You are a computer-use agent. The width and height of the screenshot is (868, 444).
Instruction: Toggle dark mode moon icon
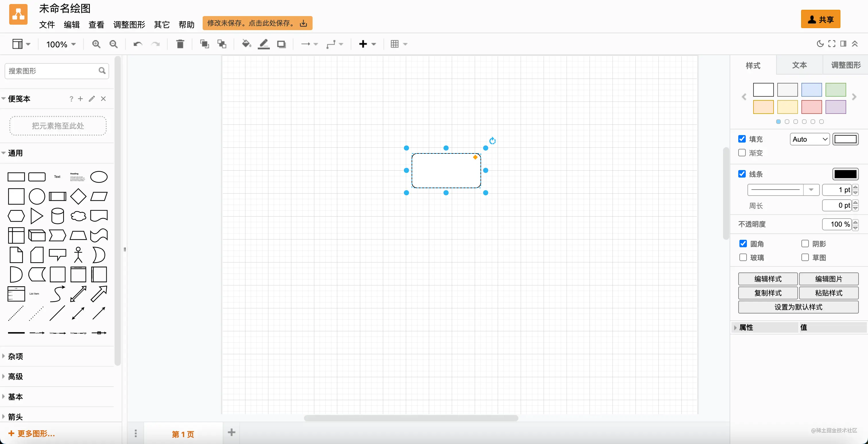tap(820, 44)
